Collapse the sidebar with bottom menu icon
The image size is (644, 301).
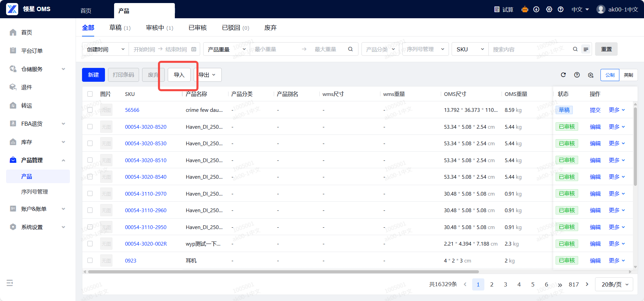coord(10,283)
